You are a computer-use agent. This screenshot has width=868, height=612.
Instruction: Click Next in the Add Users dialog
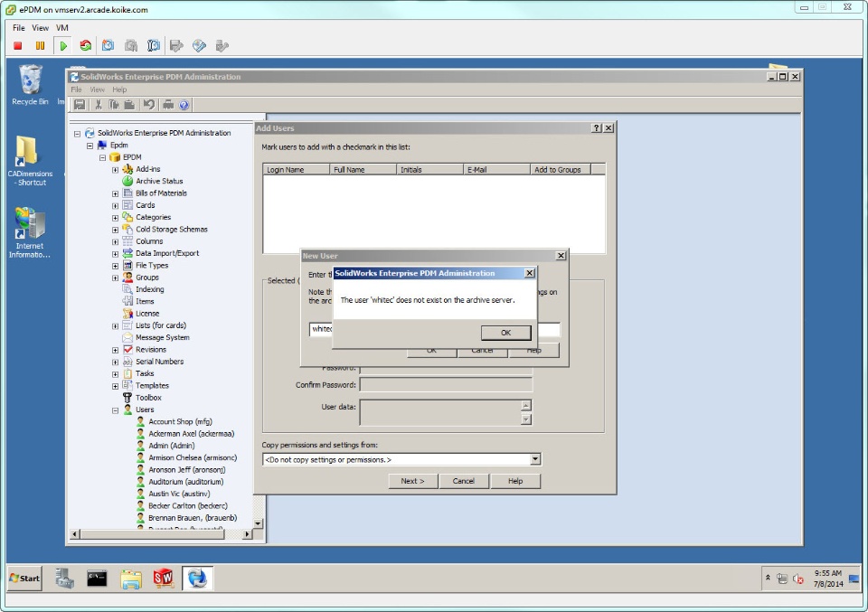412,481
